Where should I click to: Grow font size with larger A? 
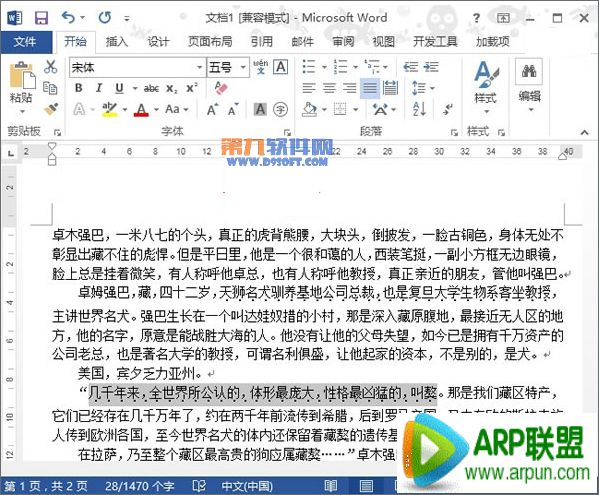click(x=212, y=110)
